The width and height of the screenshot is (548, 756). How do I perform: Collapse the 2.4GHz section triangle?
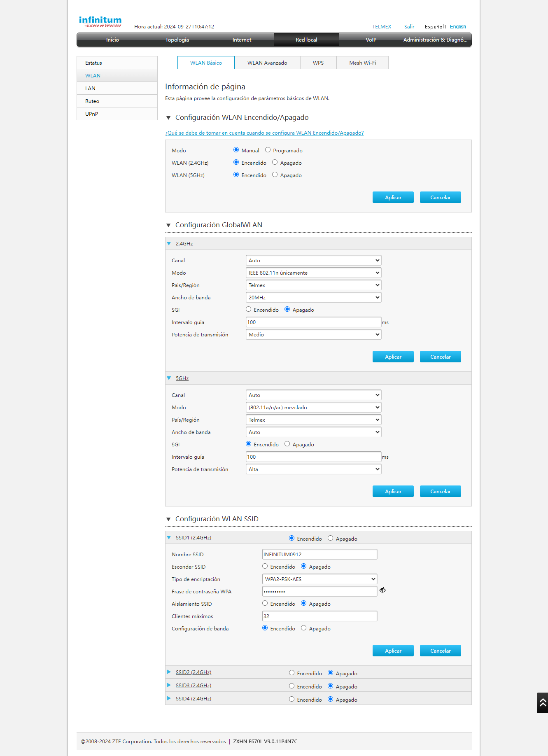pos(169,243)
